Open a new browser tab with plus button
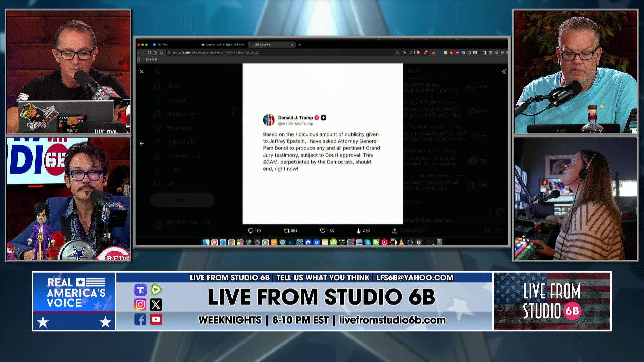This screenshot has height=362, width=644. 300,45
